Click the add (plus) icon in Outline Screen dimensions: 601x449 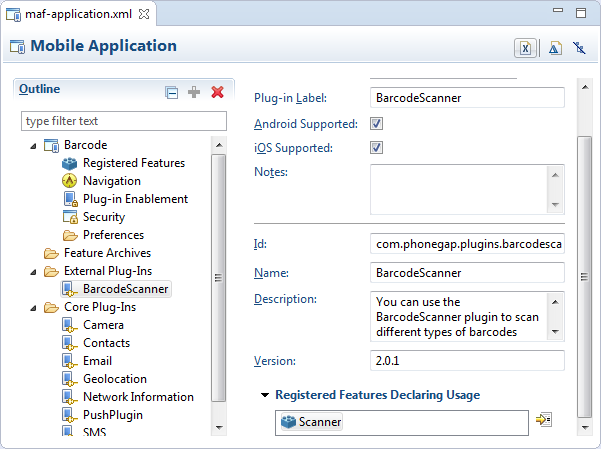[194, 92]
